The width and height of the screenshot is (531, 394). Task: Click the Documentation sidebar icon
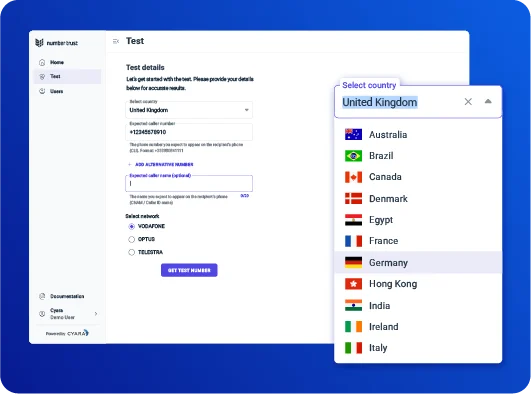click(42, 296)
